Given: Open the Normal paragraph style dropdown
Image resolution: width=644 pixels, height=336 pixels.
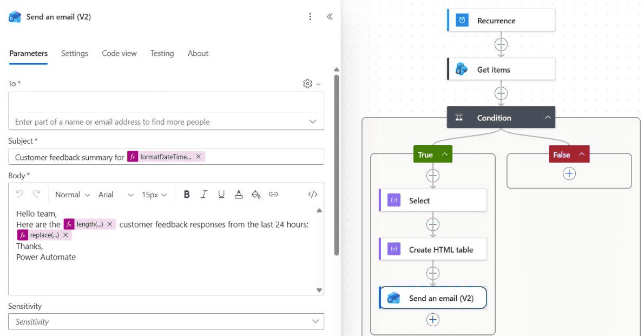Looking at the screenshot, I should 73,195.
